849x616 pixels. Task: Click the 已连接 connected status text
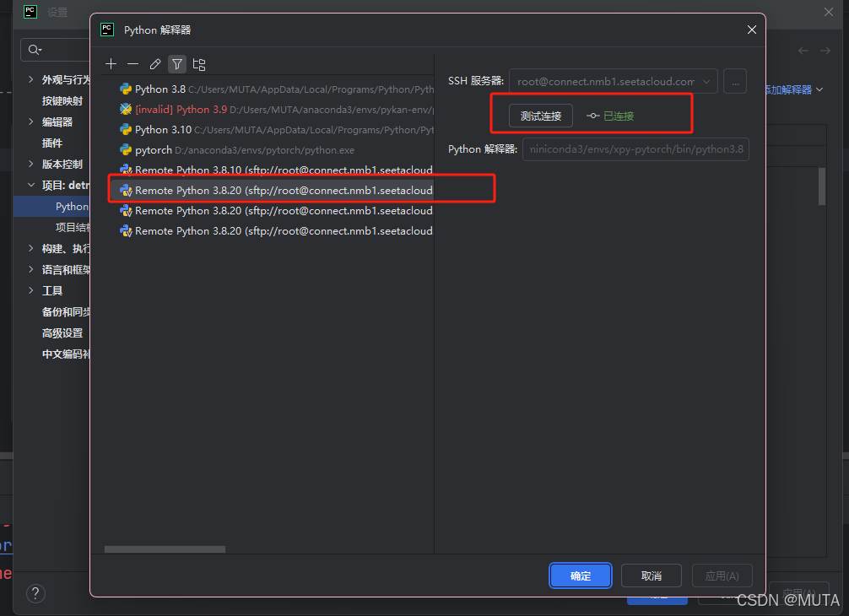point(619,116)
